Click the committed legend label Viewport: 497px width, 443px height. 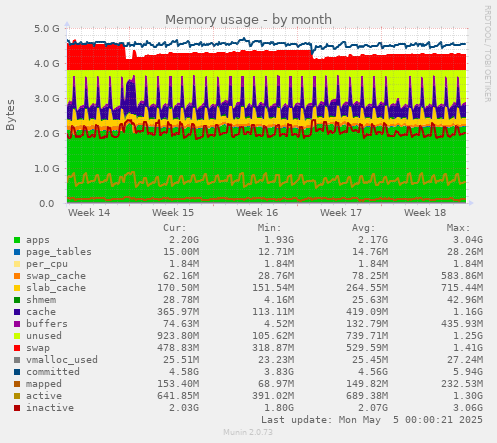point(53,372)
